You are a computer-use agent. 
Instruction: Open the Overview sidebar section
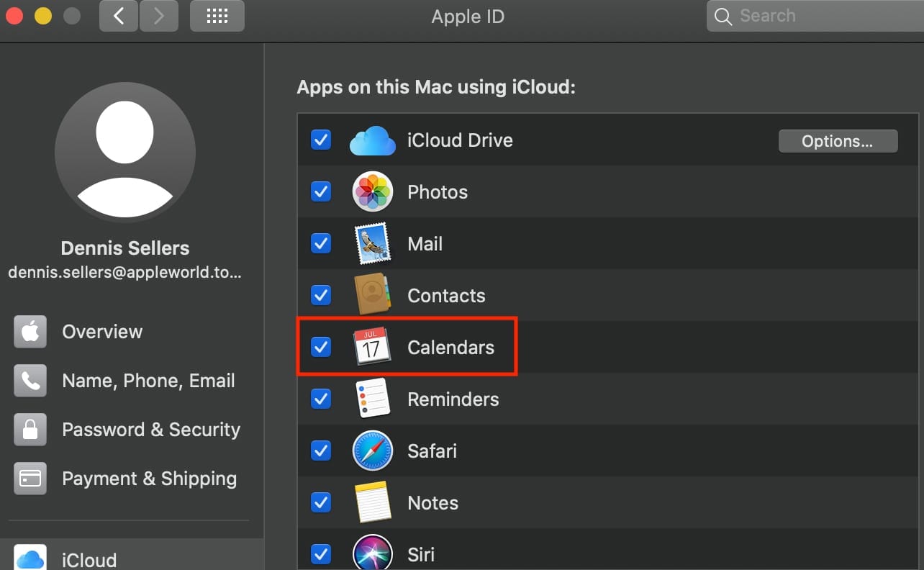coord(102,332)
